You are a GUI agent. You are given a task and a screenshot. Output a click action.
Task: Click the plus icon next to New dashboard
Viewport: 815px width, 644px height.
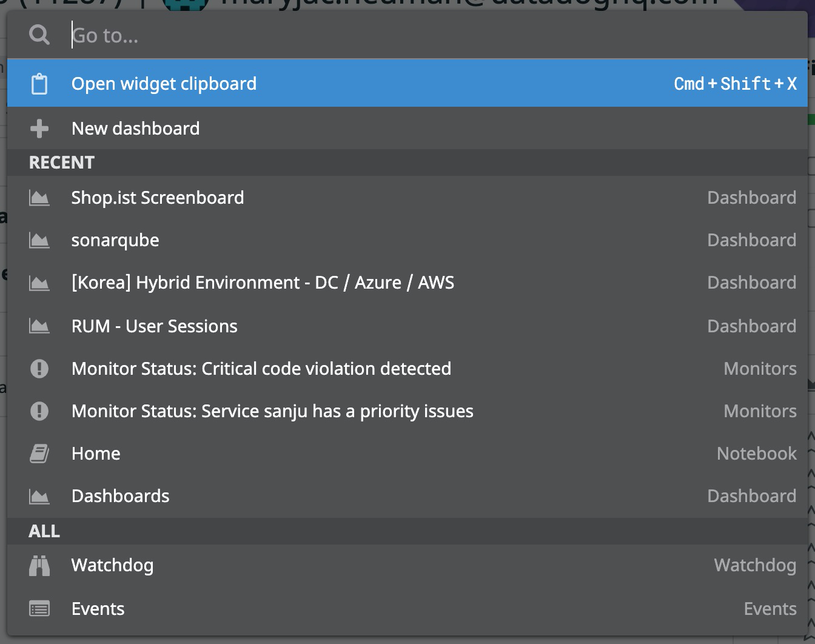point(39,128)
